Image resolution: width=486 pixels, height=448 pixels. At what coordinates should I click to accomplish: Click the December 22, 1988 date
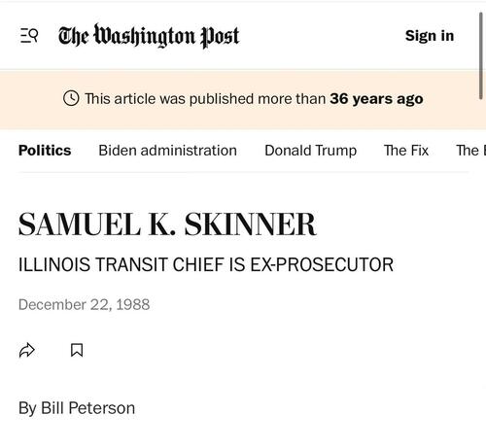pos(84,304)
